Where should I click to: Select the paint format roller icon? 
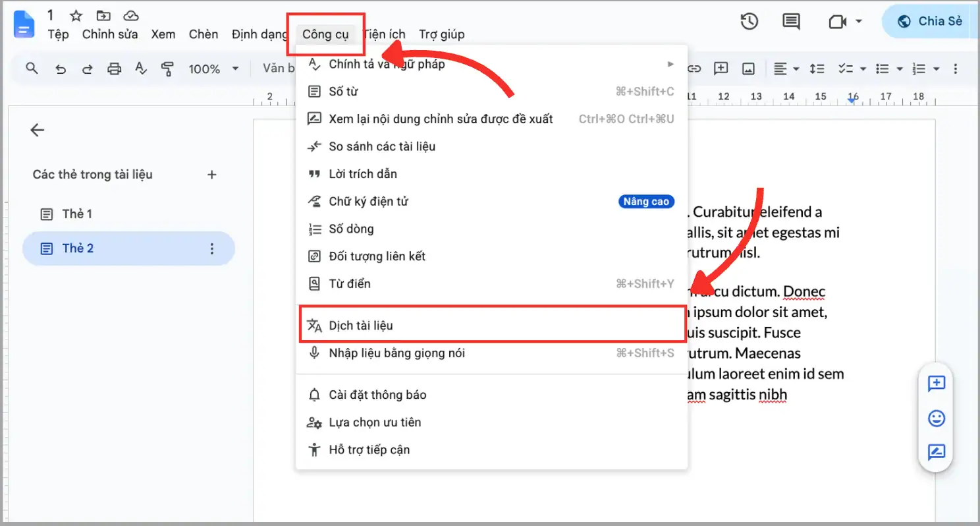167,69
